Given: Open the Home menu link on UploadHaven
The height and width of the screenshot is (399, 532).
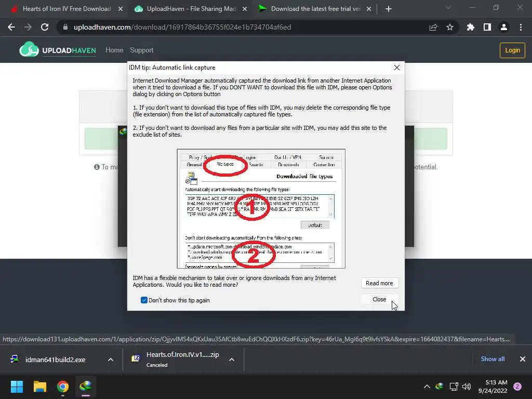Looking at the screenshot, I should tap(114, 50).
